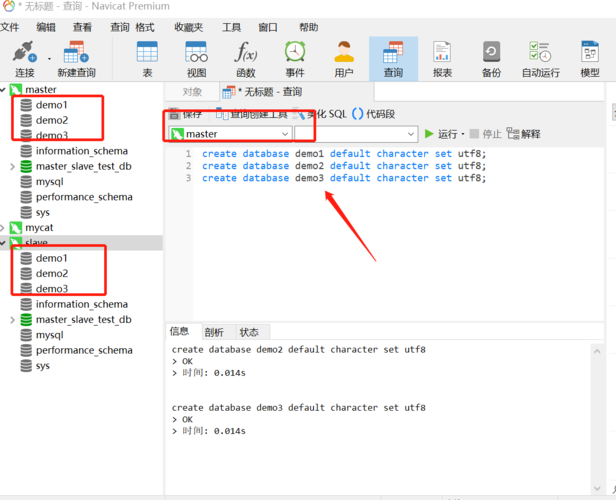Open the 查询 (Query) menu
Viewport: 616px width, 500px height.
(x=119, y=27)
